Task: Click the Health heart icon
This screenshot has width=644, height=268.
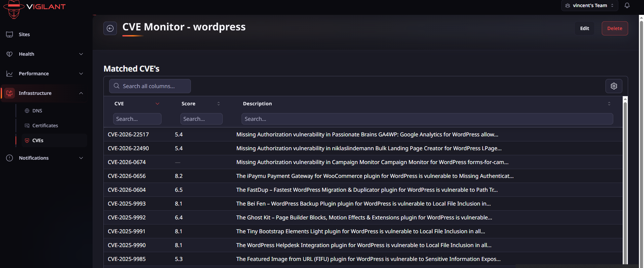Action: click(x=9, y=54)
